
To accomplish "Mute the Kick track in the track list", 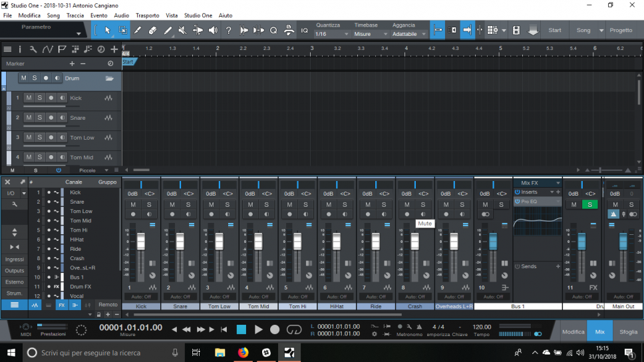I will [x=29, y=98].
